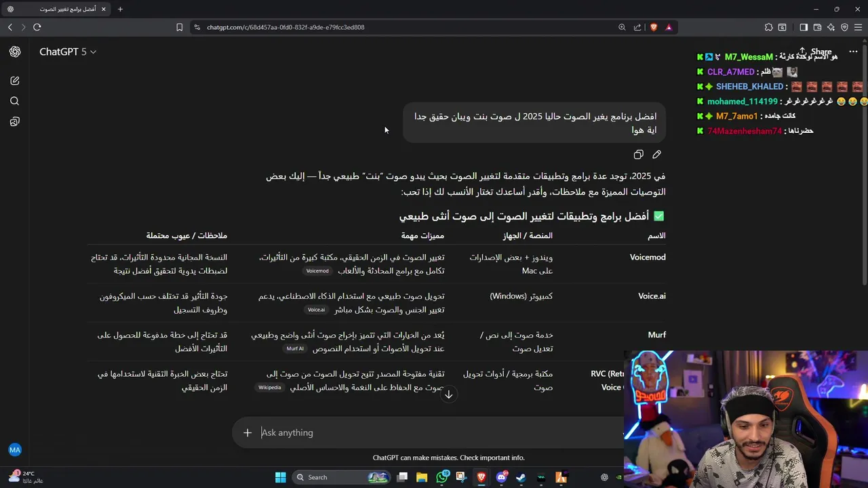
Task: Open Leo AI sparkle icon
Action: tap(831, 27)
